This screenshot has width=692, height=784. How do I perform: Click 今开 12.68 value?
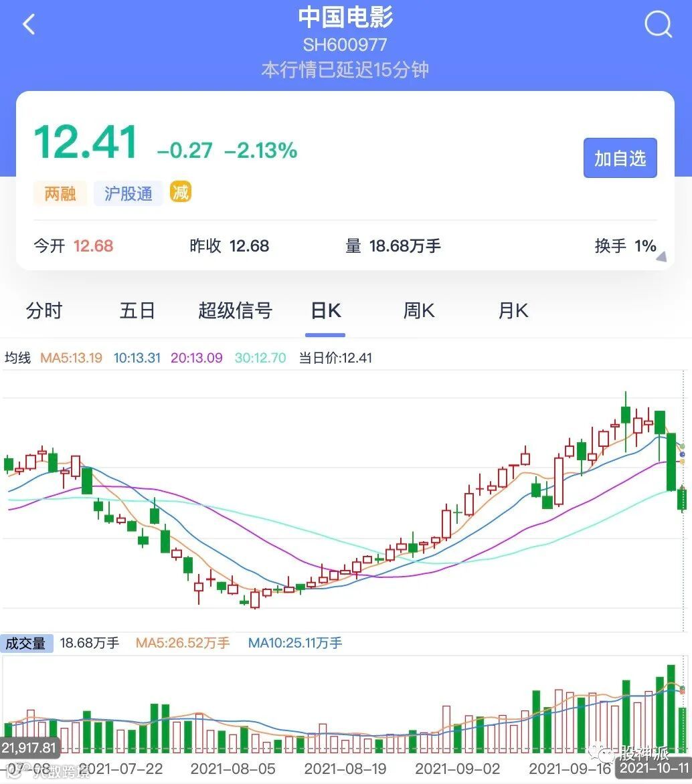pos(74,246)
